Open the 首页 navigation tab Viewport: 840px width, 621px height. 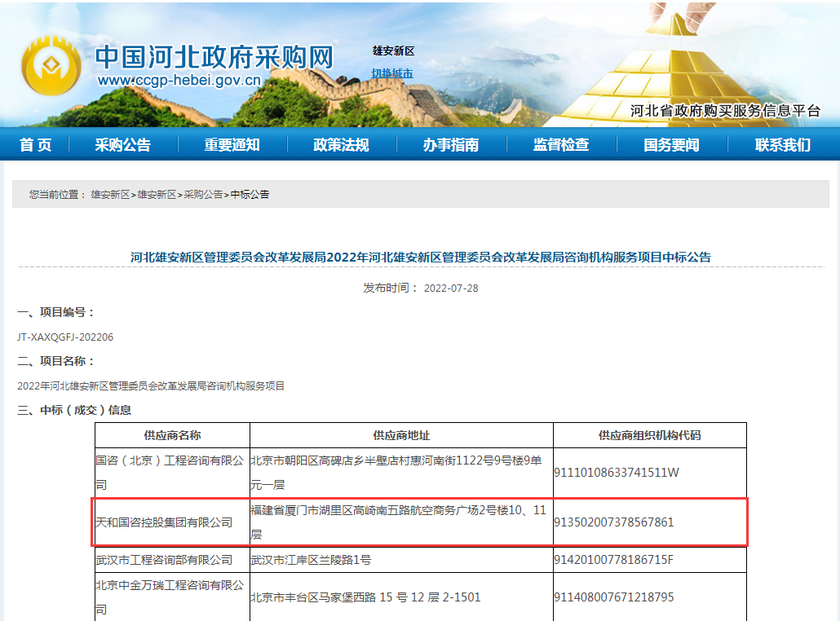point(35,144)
